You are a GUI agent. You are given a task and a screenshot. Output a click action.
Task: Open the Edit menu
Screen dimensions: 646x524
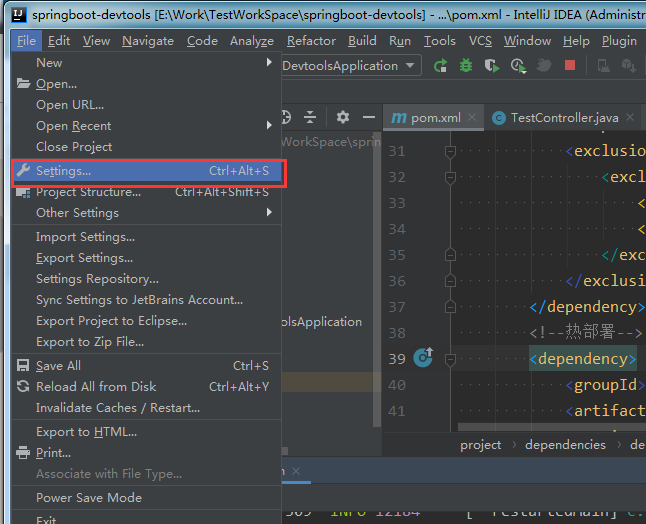tap(59, 41)
